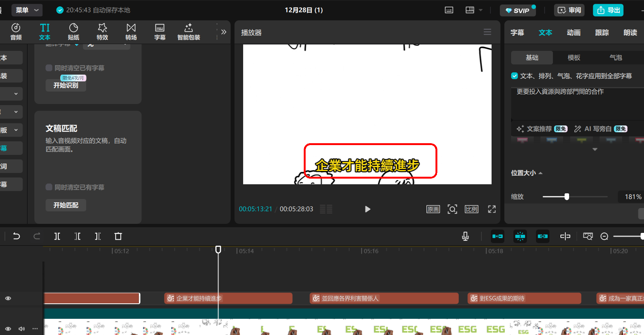
Task: Check 同时清空已有字幕 under 文稿匹配
Action: (49, 187)
